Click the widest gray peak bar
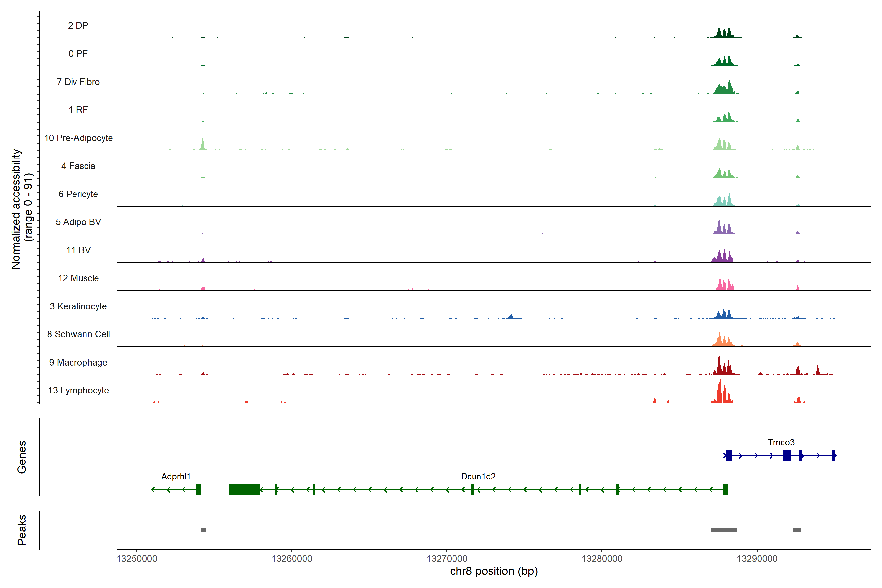Image resolution: width=882 pixels, height=588 pixels. 724,530
